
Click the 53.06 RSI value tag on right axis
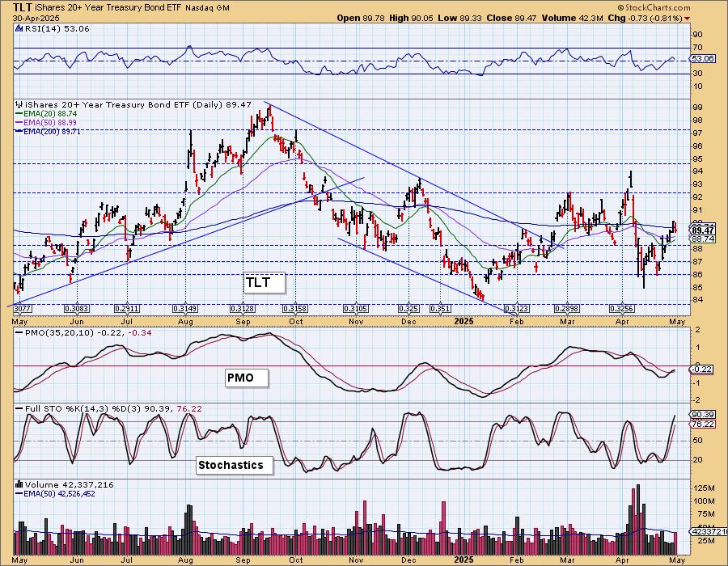click(702, 58)
